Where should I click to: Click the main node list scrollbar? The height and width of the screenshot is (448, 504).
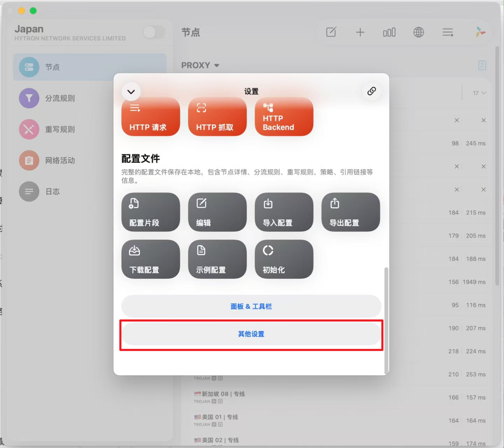[497, 167]
